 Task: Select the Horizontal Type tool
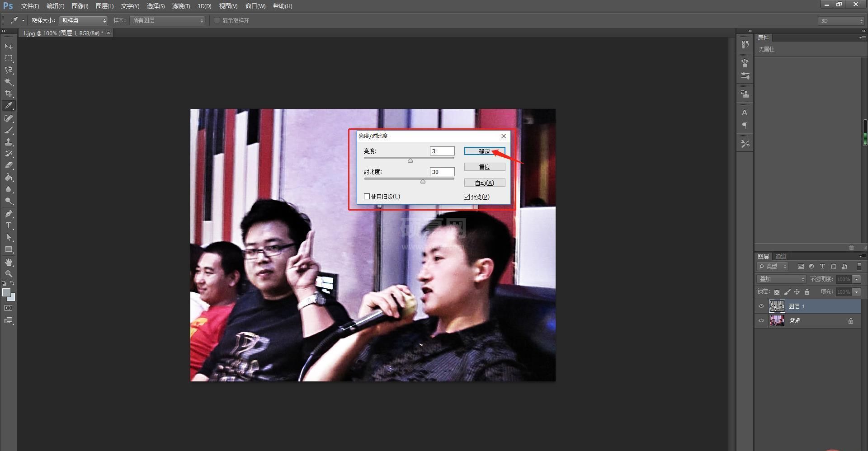point(9,225)
